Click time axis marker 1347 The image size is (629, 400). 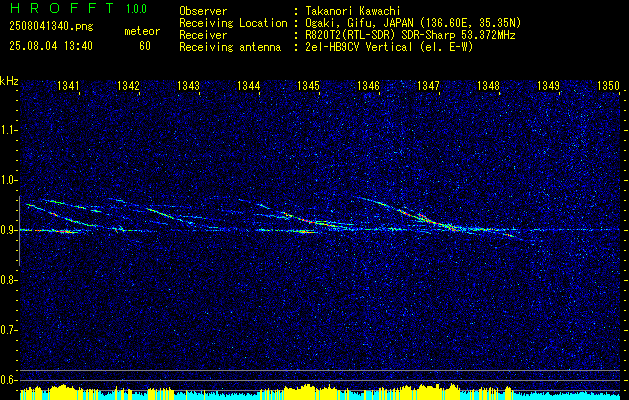click(x=428, y=85)
